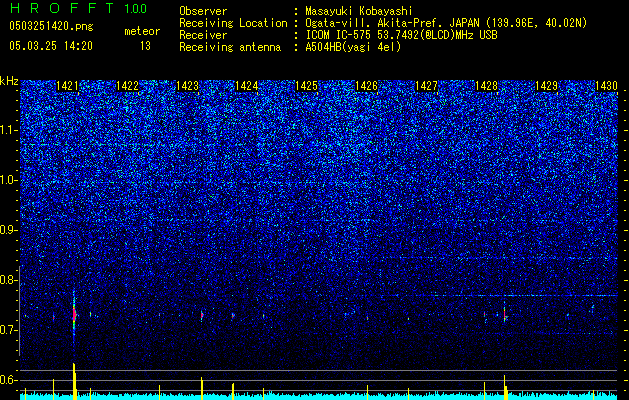Click the meteor label
The width and height of the screenshot is (629, 400).
tap(142, 31)
